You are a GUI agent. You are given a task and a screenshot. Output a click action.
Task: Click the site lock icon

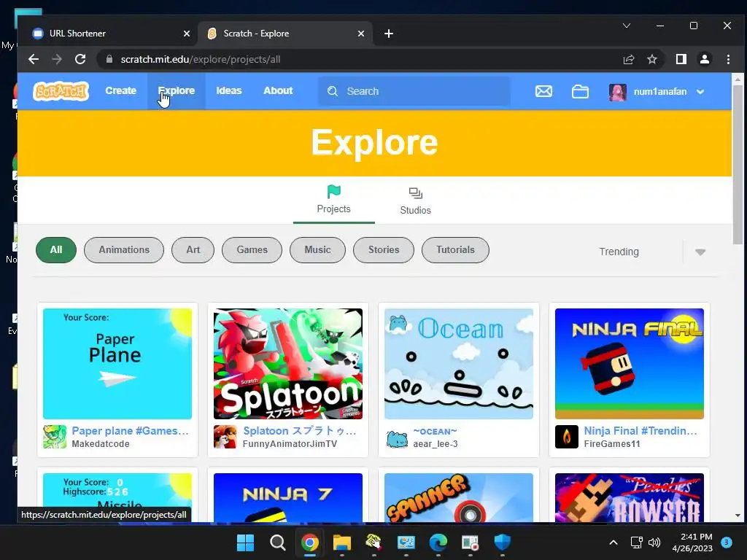point(109,59)
